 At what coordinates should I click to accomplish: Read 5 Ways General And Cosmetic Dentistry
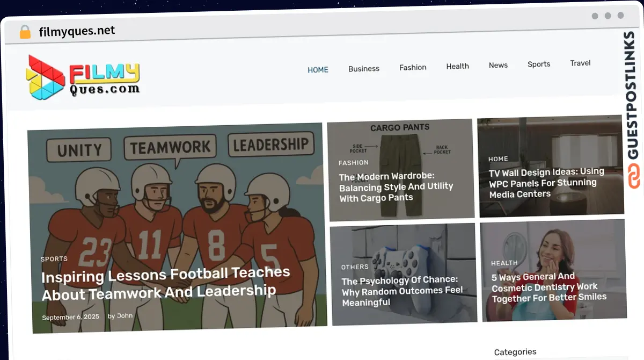[549, 287]
